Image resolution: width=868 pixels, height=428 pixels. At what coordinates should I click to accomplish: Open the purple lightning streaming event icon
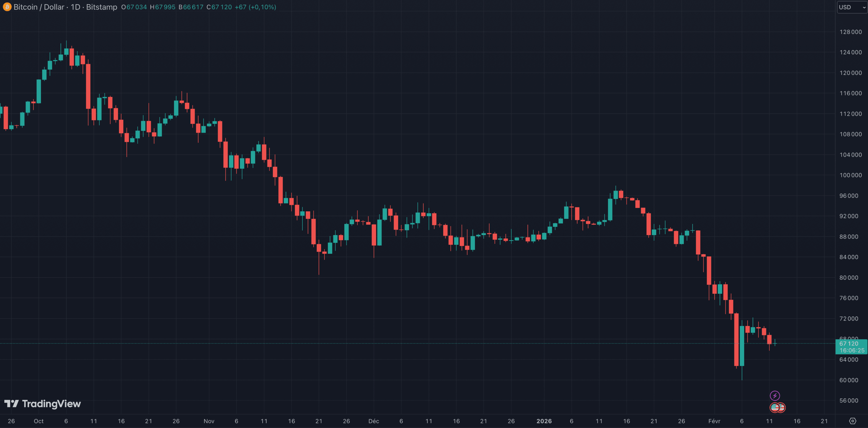775,395
